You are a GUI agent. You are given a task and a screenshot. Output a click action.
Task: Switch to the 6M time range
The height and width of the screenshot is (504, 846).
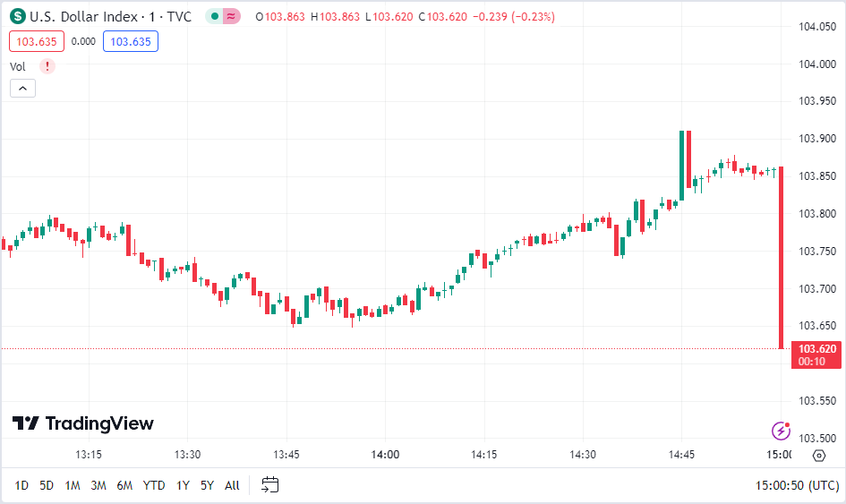click(x=124, y=485)
